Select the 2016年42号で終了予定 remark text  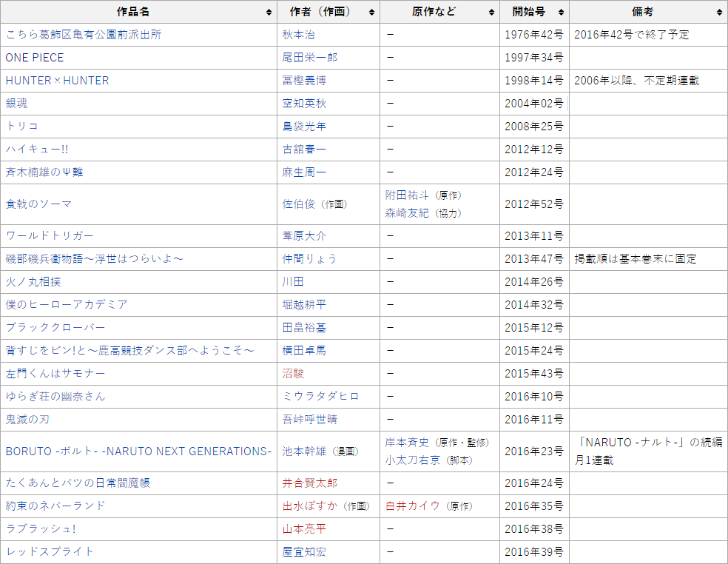coord(632,35)
